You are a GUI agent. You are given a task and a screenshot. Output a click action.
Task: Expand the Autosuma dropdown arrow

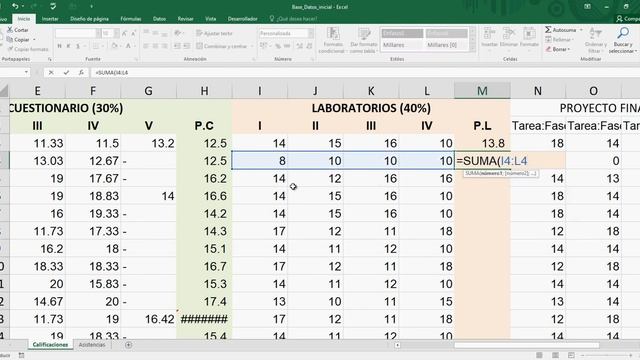(581, 30)
